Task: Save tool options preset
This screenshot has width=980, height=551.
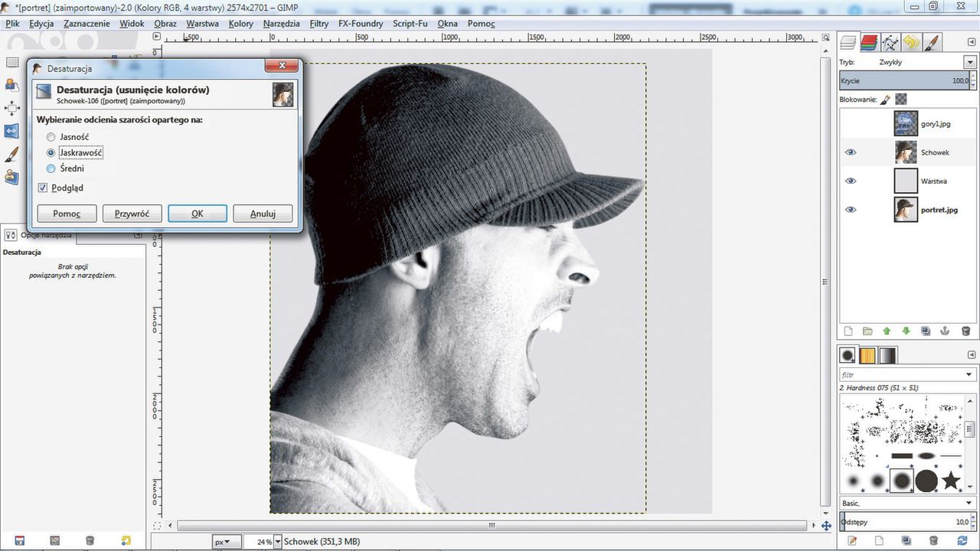Action: [19, 540]
